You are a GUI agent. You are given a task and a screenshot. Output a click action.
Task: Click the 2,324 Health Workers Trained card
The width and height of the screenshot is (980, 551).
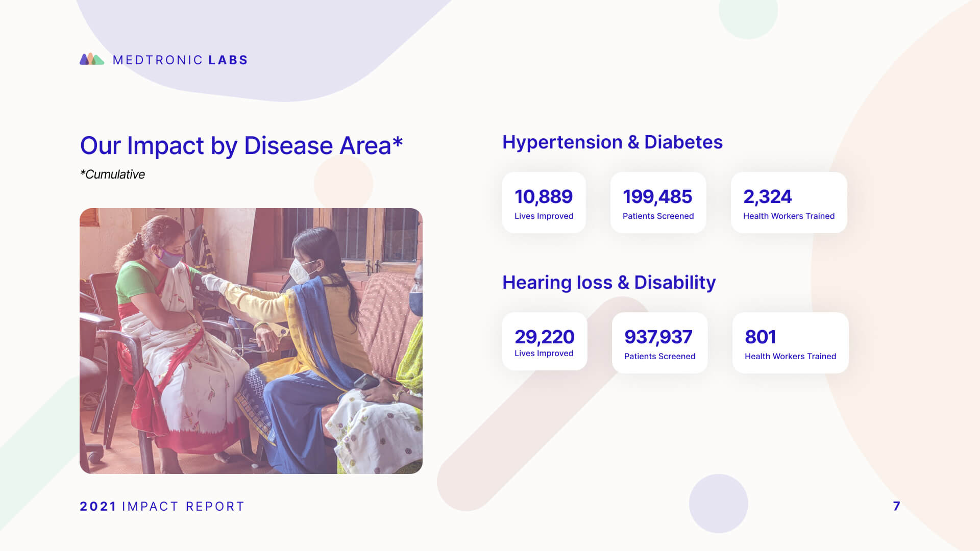tap(789, 203)
